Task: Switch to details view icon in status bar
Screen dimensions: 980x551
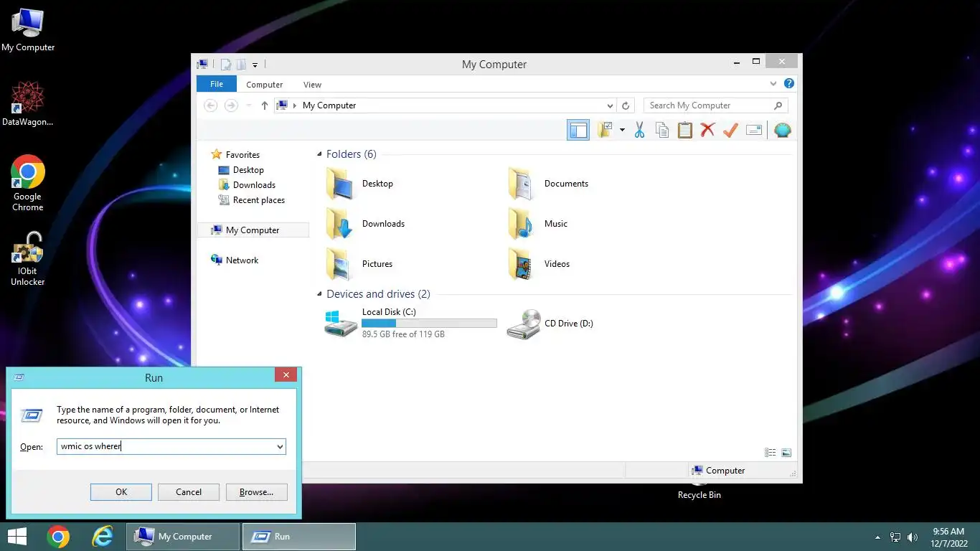Action: coord(771,453)
